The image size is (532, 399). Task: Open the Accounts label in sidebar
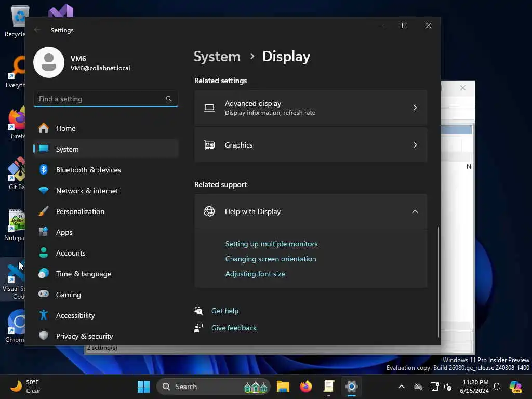[71, 253]
